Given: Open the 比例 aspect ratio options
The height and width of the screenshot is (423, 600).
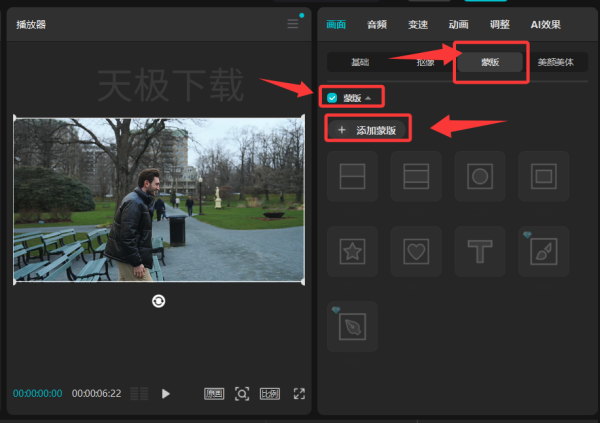Looking at the screenshot, I should [270, 394].
